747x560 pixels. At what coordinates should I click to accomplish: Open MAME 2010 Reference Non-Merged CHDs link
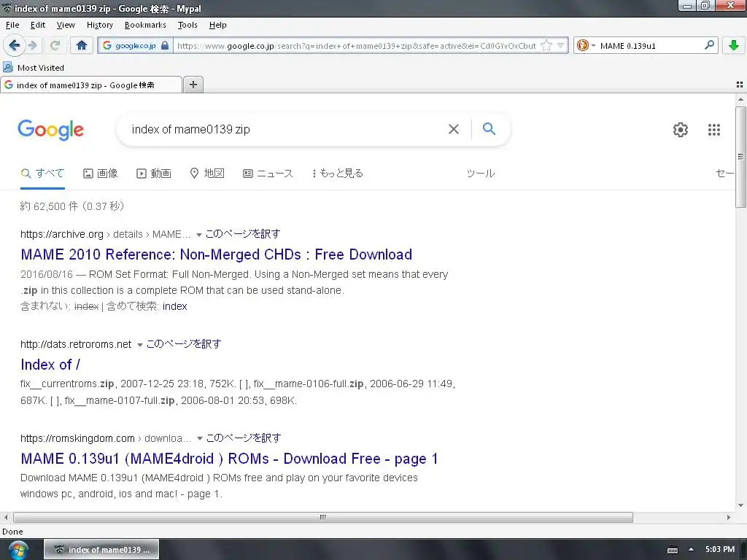216,254
